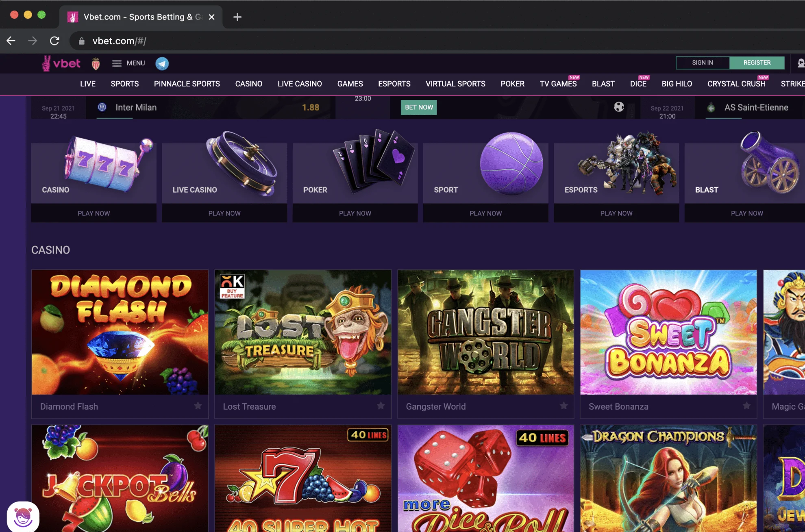
Task: Open the Dragon Champions game thumbnail
Action: (x=668, y=478)
